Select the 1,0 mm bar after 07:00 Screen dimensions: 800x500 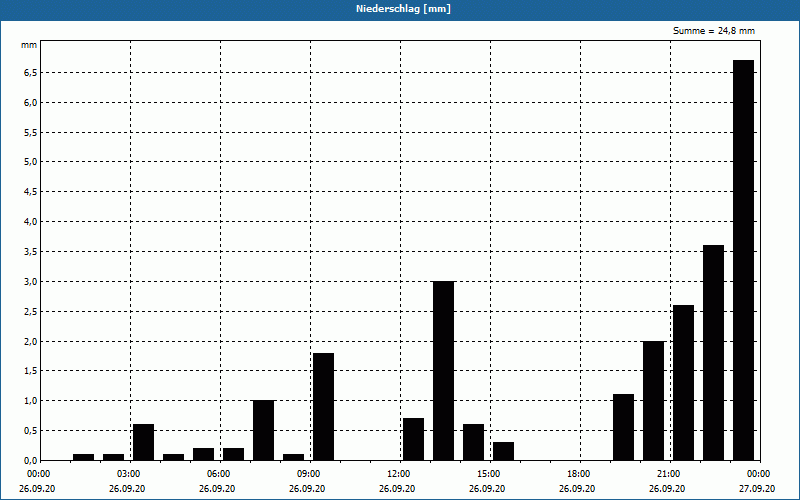(263, 430)
